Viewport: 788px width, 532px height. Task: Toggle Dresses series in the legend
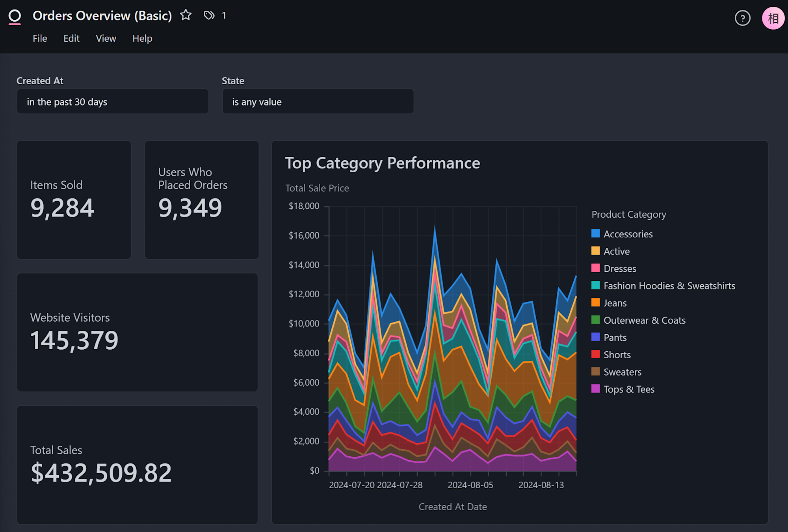click(614, 269)
